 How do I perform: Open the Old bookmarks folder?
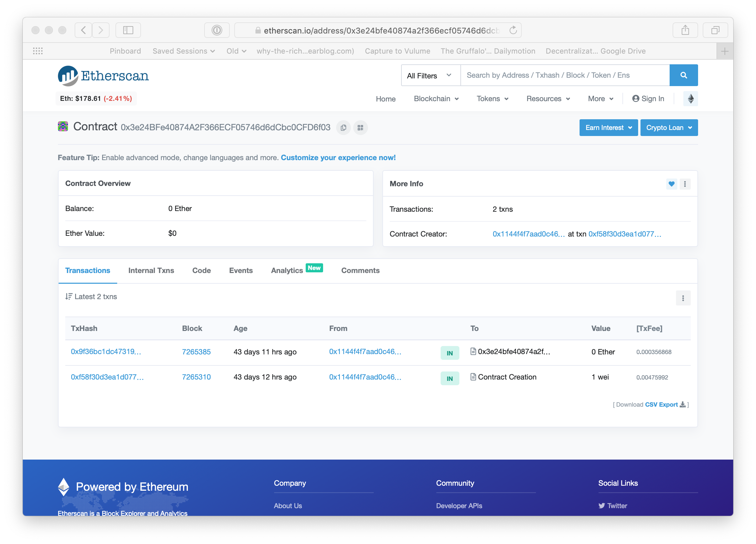pos(236,51)
